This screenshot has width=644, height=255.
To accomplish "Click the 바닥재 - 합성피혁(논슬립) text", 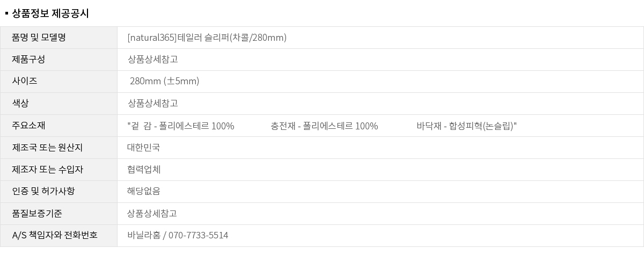I will click(466, 126).
